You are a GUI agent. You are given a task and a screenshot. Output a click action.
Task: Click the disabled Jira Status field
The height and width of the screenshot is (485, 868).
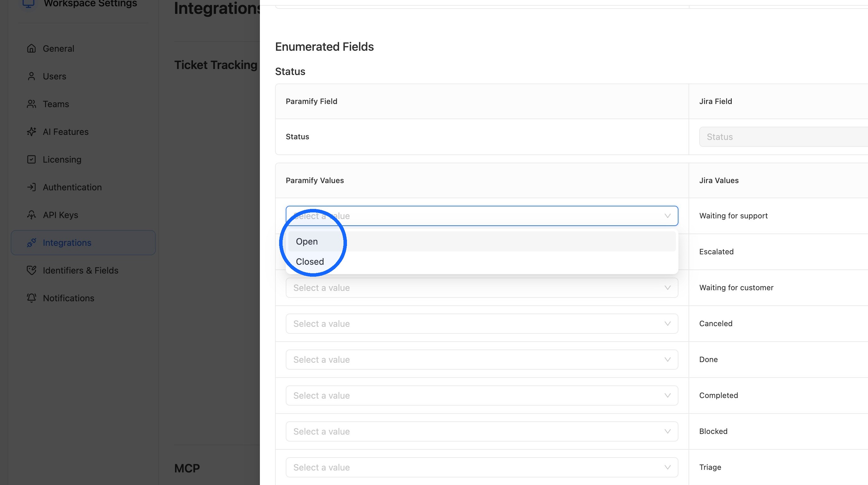tap(783, 137)
